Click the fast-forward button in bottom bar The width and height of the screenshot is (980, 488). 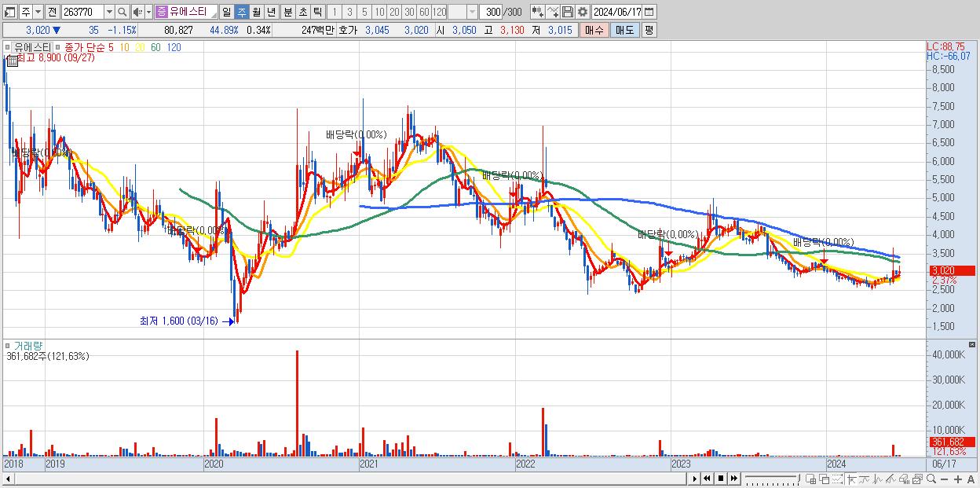click(x=733, y=479)
